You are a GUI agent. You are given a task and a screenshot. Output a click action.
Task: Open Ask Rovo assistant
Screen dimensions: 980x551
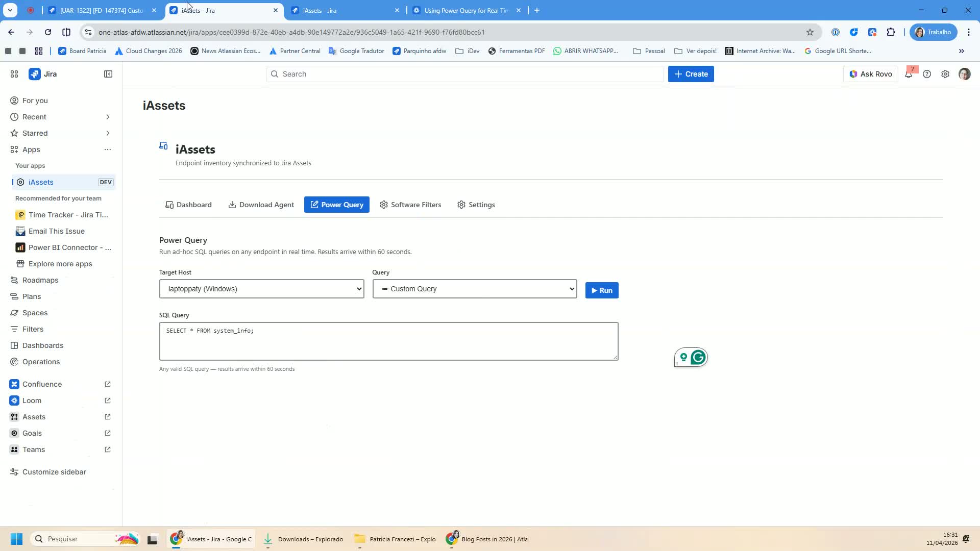[871, 74]
